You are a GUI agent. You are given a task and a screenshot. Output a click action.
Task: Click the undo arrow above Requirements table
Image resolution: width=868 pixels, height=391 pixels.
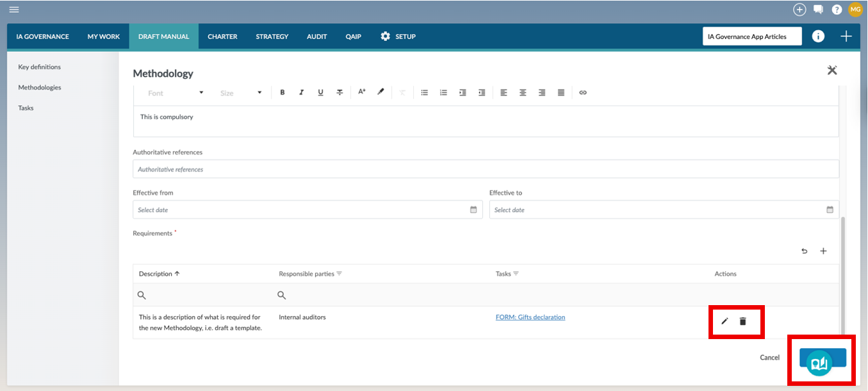tap(805, 251)
